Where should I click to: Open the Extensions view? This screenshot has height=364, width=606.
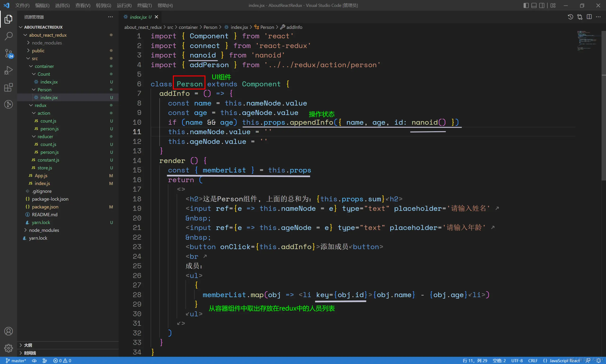(x=8, y=87)
